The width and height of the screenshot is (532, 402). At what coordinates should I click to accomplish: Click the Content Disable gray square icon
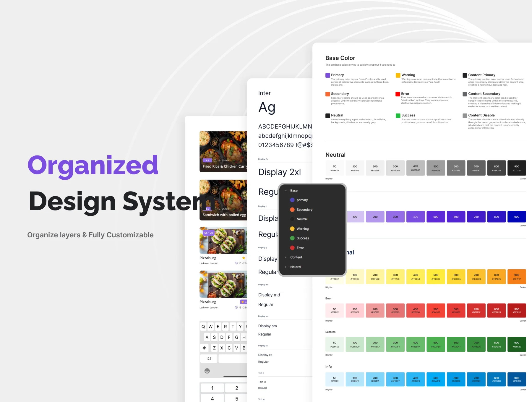pos(465,116)
